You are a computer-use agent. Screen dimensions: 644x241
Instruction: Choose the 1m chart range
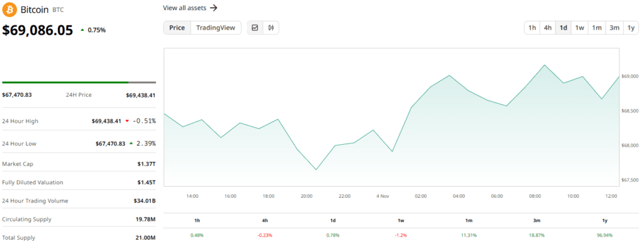point(597,28)
